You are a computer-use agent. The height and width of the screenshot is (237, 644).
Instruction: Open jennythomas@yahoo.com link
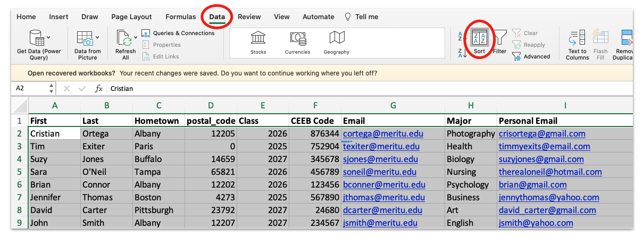[x=549, y=197]
